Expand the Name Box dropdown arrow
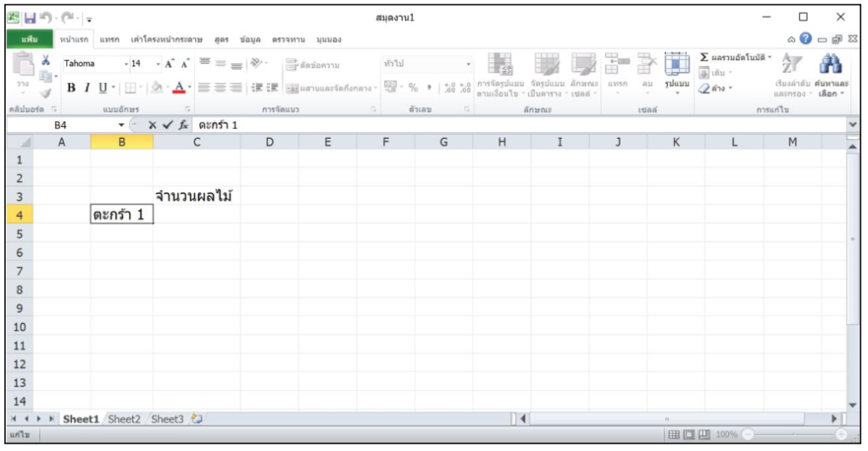 tap(121, 125)
